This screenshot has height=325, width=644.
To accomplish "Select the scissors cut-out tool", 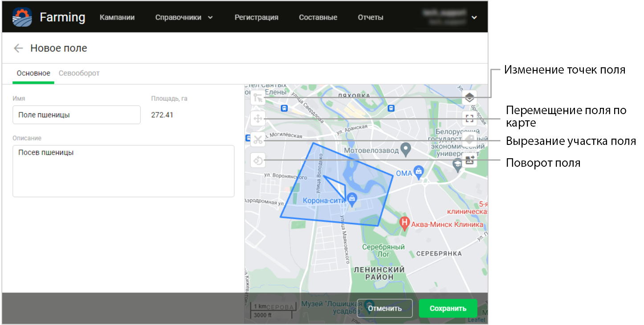I will point(258,140).
